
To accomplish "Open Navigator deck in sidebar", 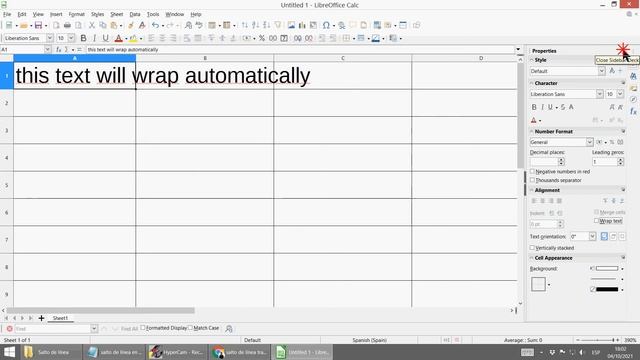I will tap(633, 100).
